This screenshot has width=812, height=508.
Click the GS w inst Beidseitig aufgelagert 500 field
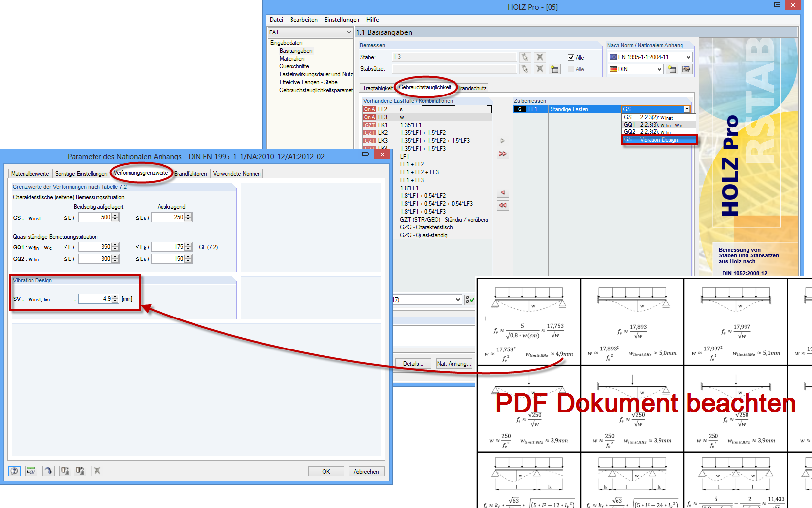[x=95, y=217]
